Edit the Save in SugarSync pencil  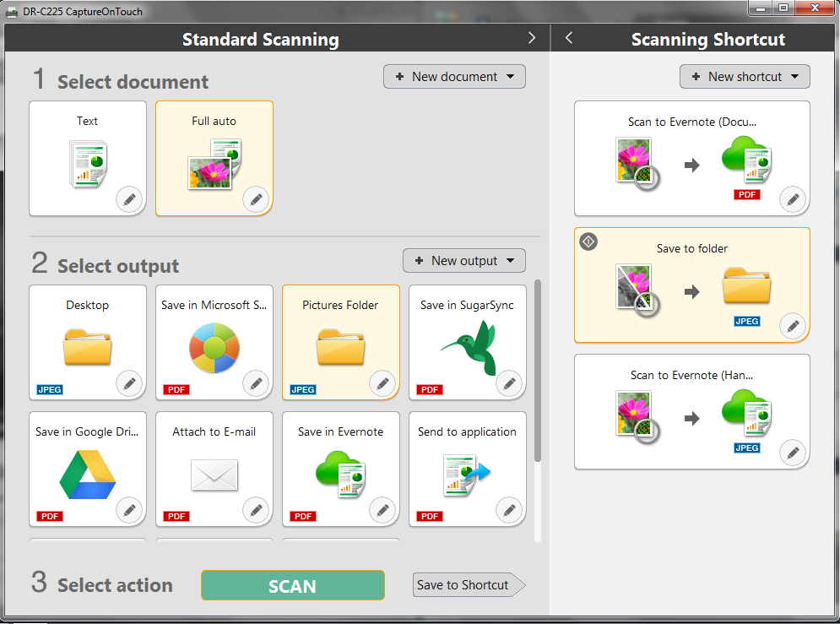click(509, 383)
